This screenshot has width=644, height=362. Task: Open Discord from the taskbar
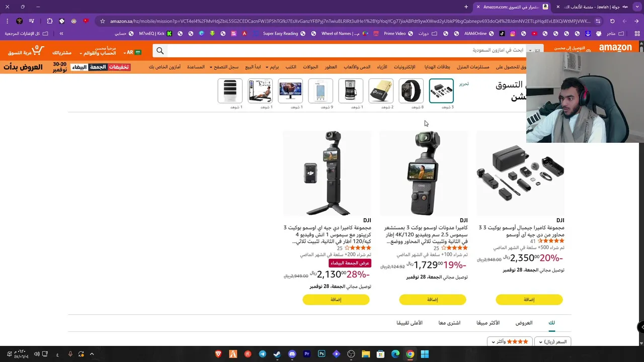(x=292, y=354)
